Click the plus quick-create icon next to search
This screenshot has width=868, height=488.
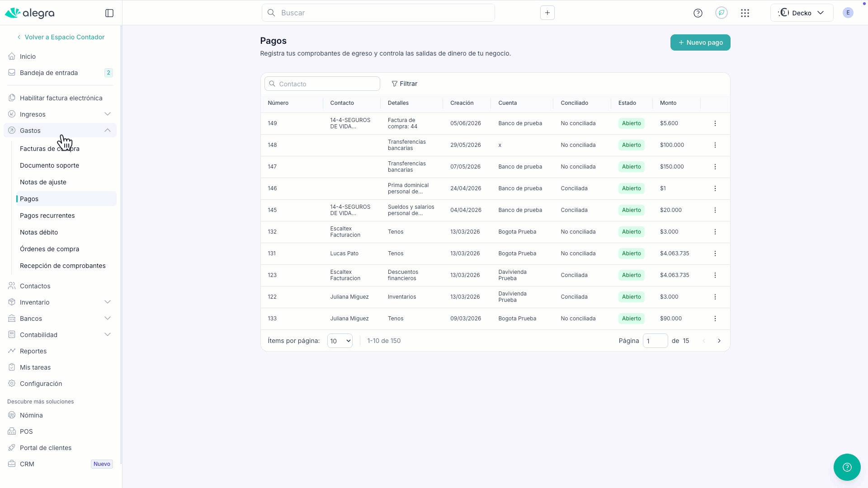point(547,13)
